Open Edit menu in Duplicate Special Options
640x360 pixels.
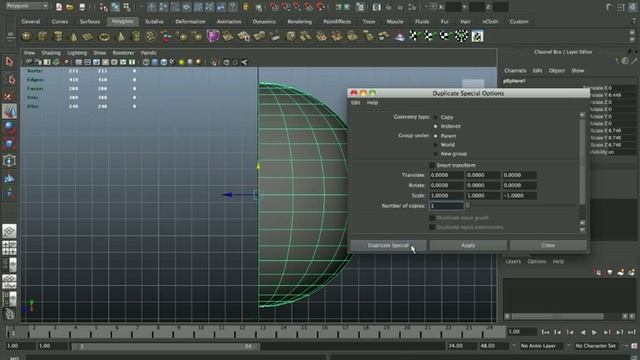(x=356, y=103)
